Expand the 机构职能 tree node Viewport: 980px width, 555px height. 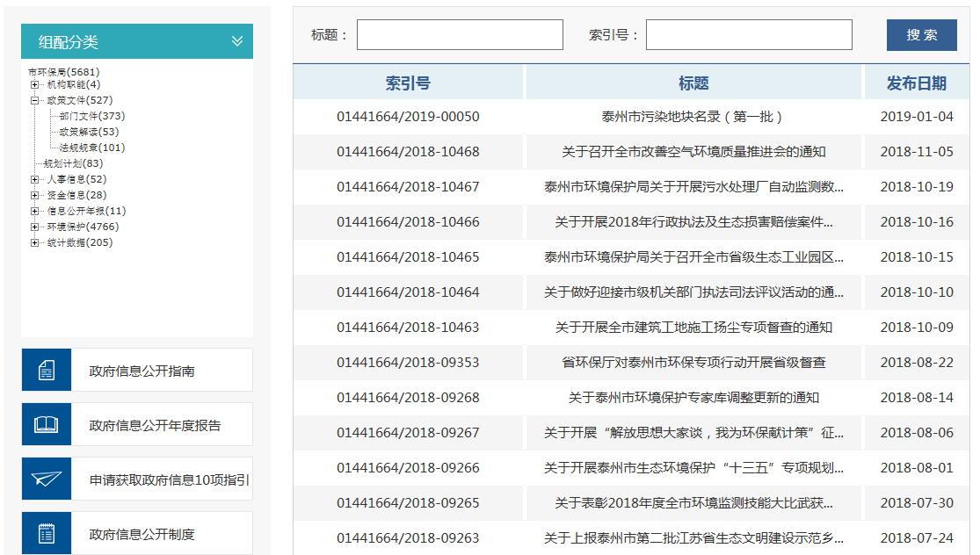pyautogui.click(x=35, y=85)
